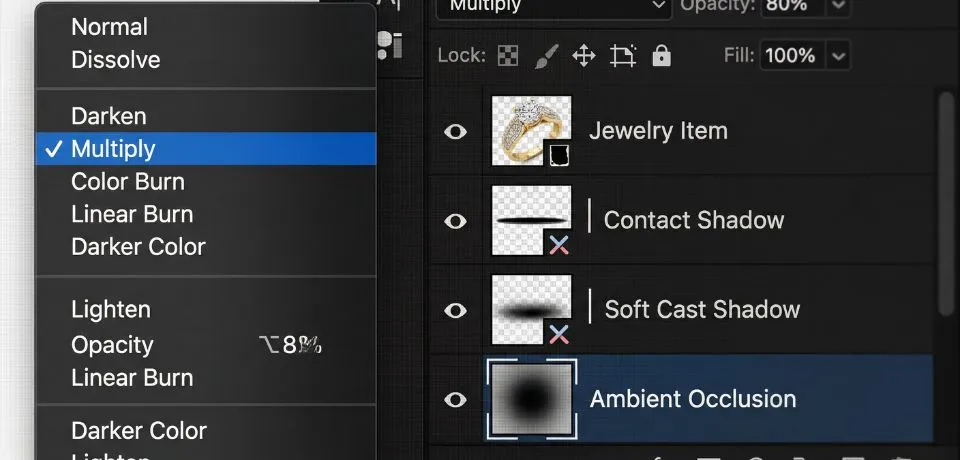
Task: Open the Opacity percentage dropdown arrow
Action: click(838, 6)
